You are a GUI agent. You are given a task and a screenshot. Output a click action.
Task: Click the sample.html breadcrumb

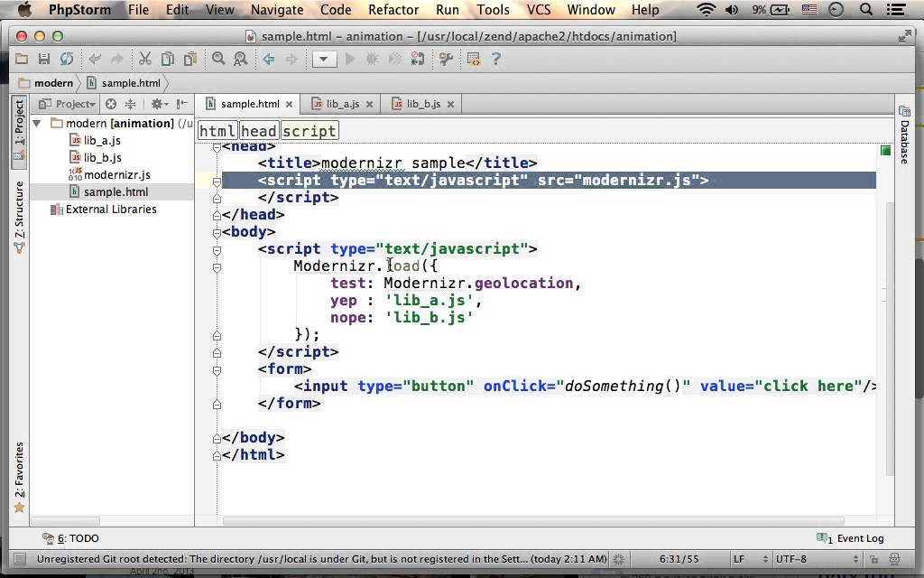click(x=124, y=83)
